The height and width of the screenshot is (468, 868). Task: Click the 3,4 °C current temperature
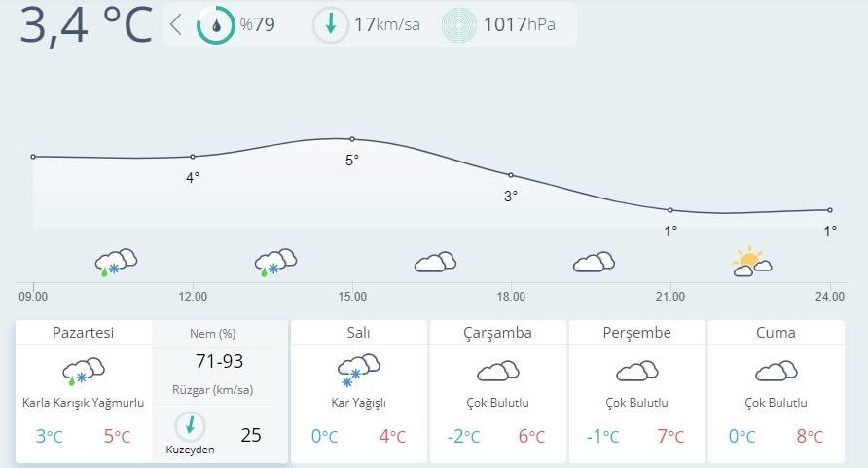click(87, 25)
